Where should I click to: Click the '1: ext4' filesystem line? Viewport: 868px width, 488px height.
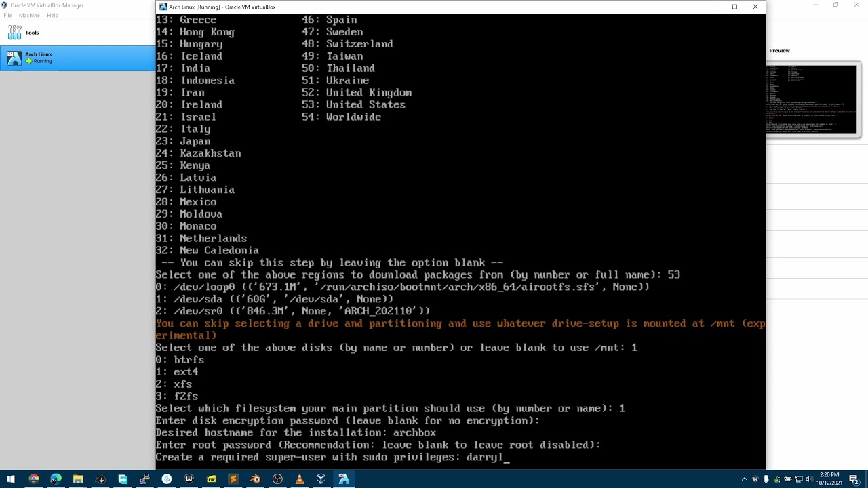177,372
